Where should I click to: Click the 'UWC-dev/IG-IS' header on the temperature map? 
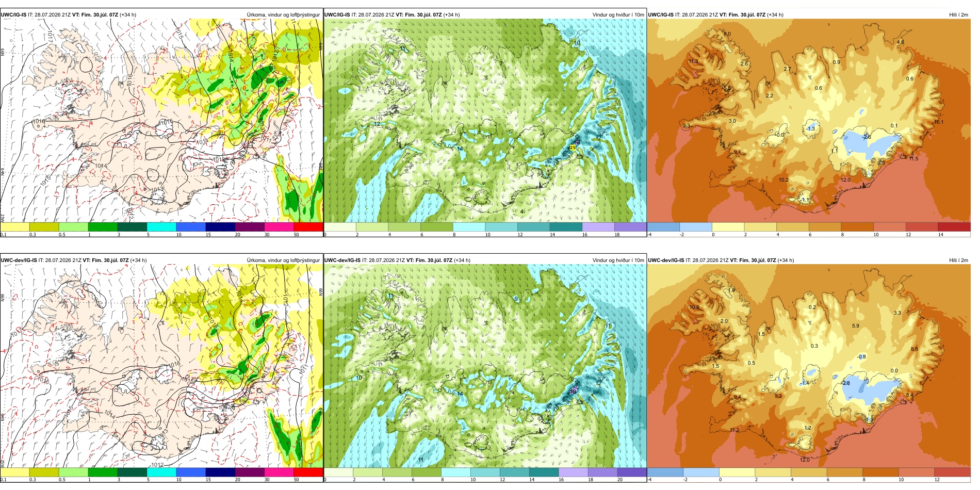(x=666, y=260)
